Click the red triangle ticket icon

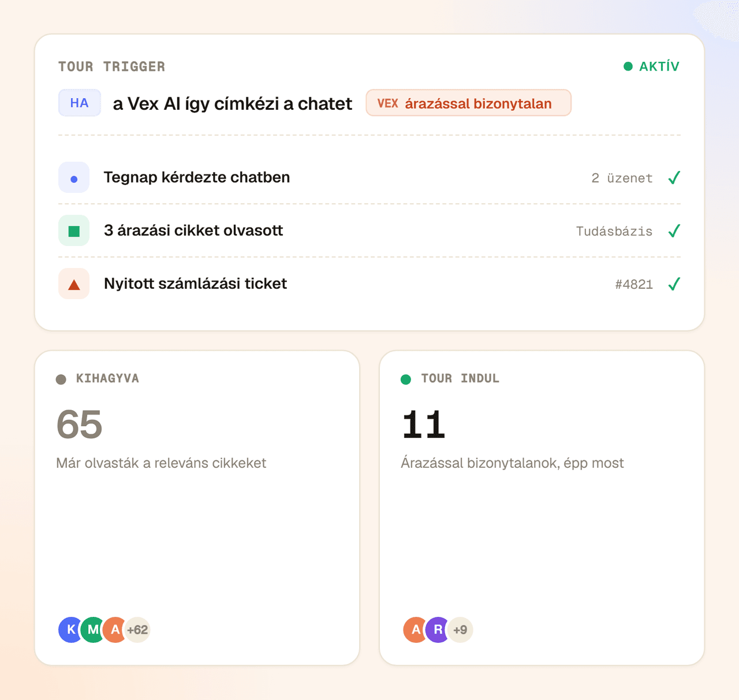tap(74, 284)
